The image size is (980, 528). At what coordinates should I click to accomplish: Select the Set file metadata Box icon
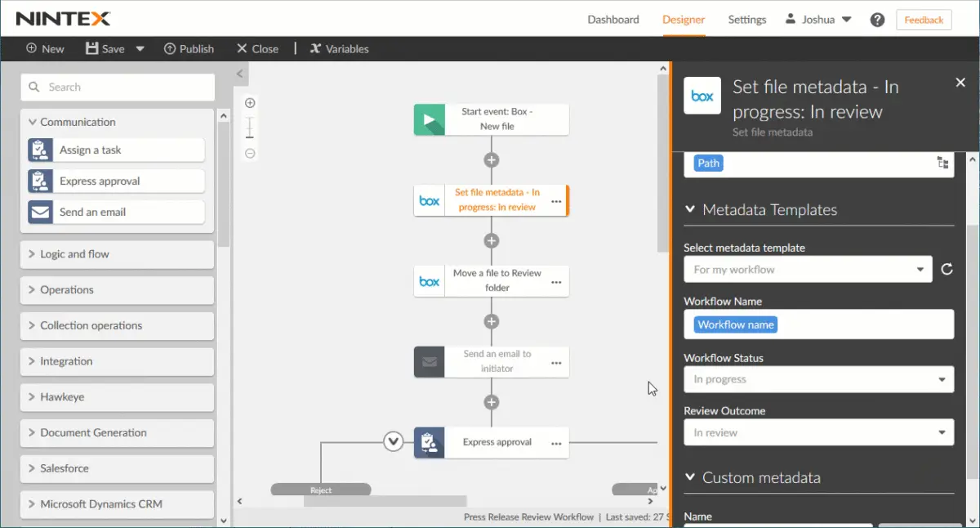[x=430, y=200]
